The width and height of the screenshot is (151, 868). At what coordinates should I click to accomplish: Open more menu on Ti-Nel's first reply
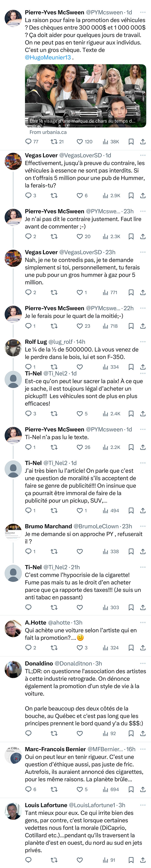pyautogui.click(x=143, y=373)
